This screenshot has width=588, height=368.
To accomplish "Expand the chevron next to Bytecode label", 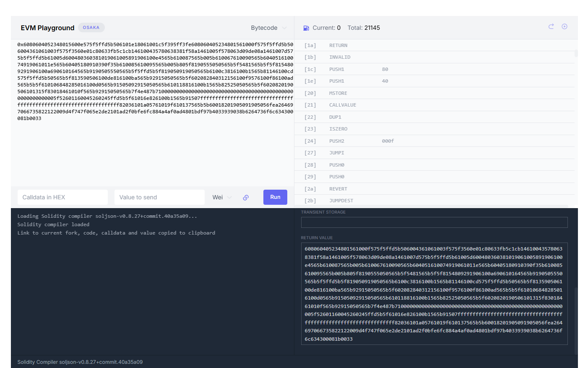I will click(285, 28).
